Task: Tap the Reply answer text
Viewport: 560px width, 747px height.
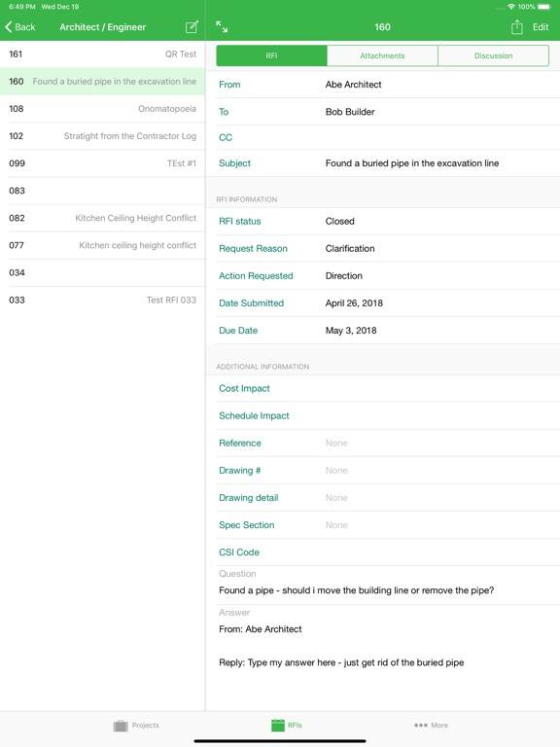Action: click(x=341, y=662)
